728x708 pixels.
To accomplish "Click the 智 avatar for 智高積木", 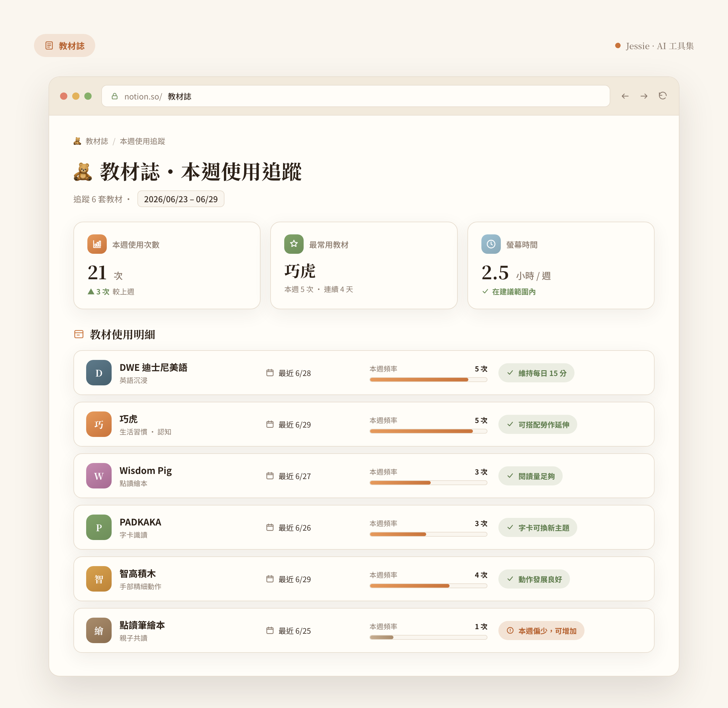I will click(x=99, y=579).
